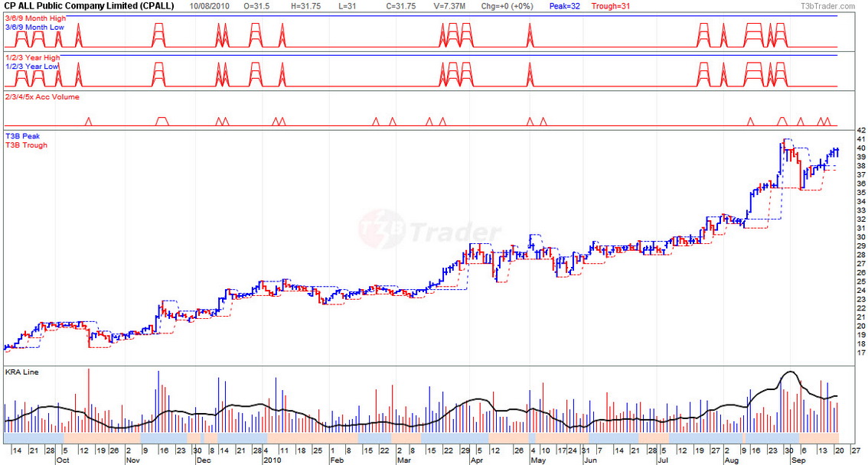Click the 17 label on the price axis
The image size is (868, 465).
[x=861, y=353]
